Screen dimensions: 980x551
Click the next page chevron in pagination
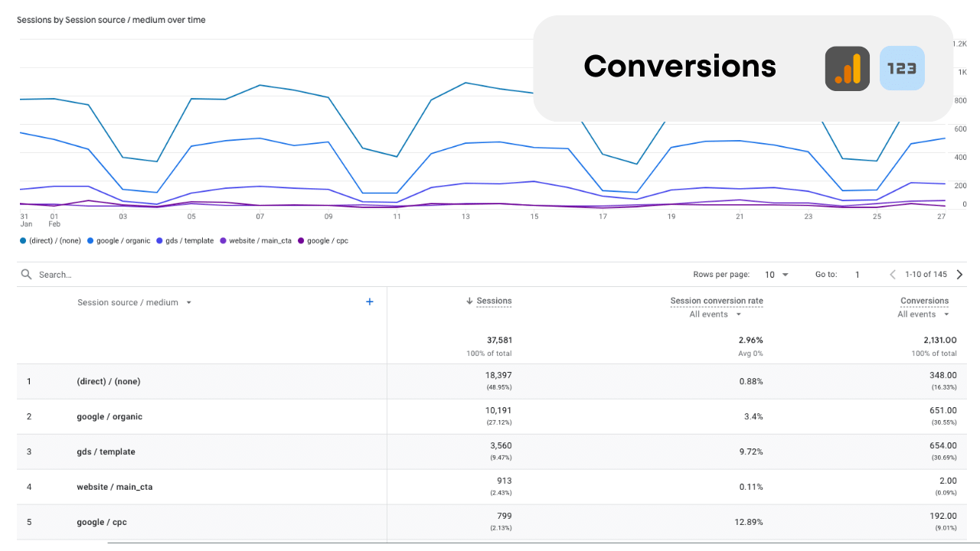[959, 274]
